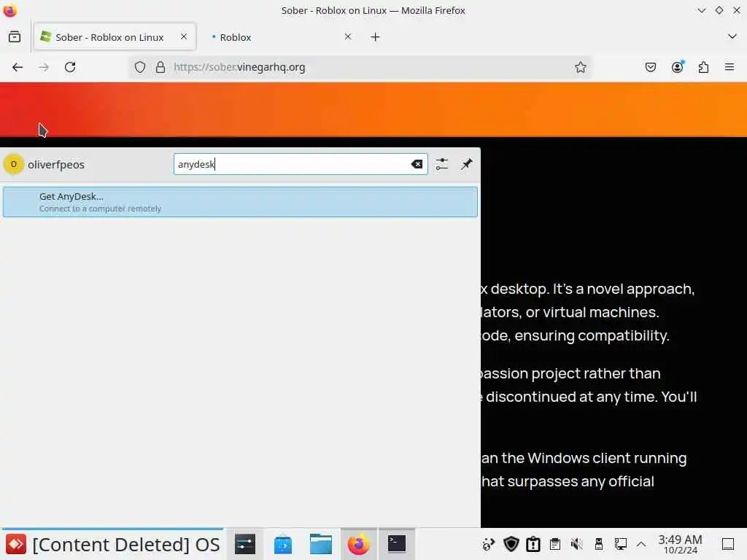This screenshot has width=747, height=560.
Task: Open the updates tray icon
Action: [488, 544]
